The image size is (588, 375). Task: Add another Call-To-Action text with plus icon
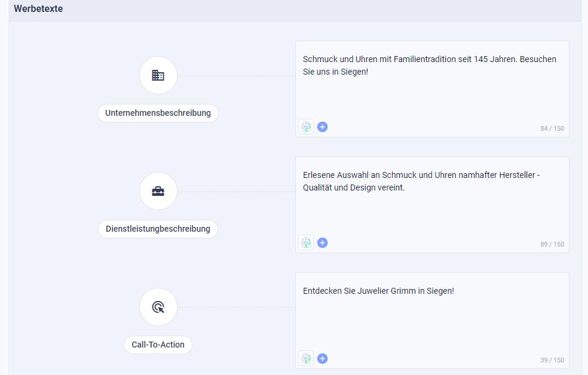(323, 358)
